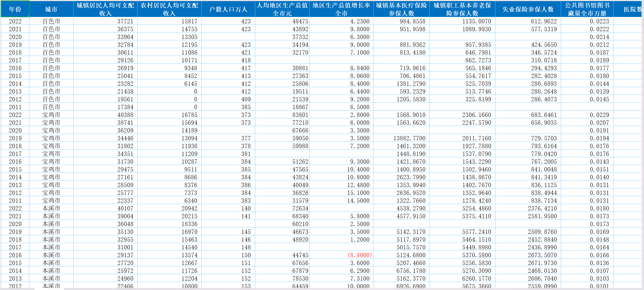Viewport: 644px width, 290px height.
Task: Click the 年份 header cell
Action: (x=15, y=9)
